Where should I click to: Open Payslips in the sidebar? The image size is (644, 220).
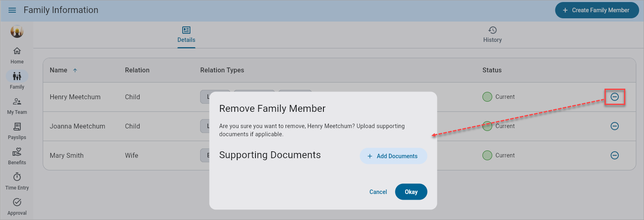17,131
